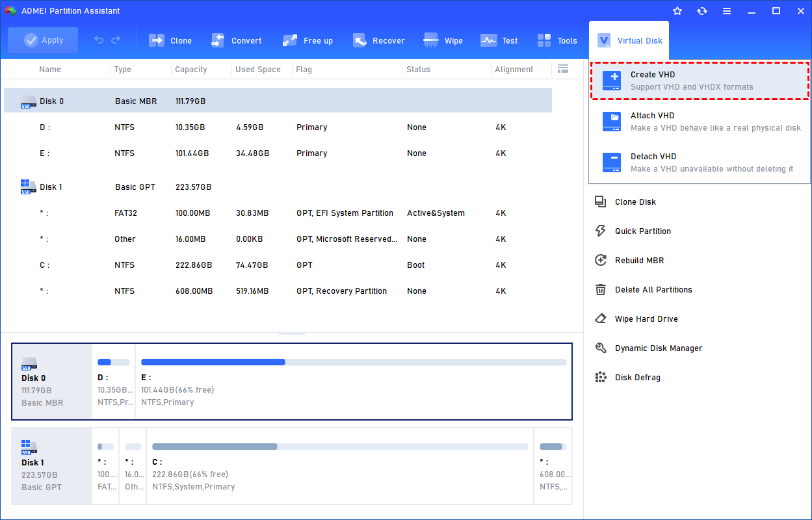This screenshot has width=812, height=520.
Task: Click the Apply button
Action: pos(43,40)
